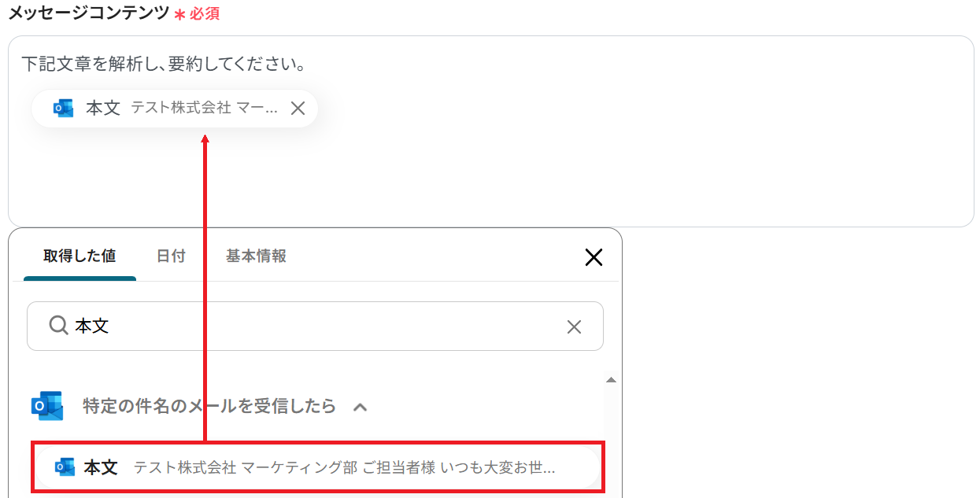
Task: Clear the 本文 search text with the X icon
Action: coord(574,326)
